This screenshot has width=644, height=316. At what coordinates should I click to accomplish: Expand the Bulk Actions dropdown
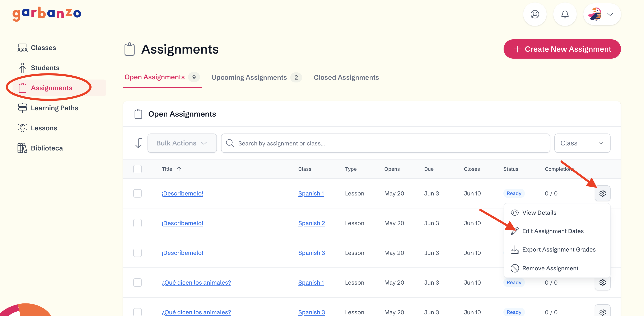182,143
